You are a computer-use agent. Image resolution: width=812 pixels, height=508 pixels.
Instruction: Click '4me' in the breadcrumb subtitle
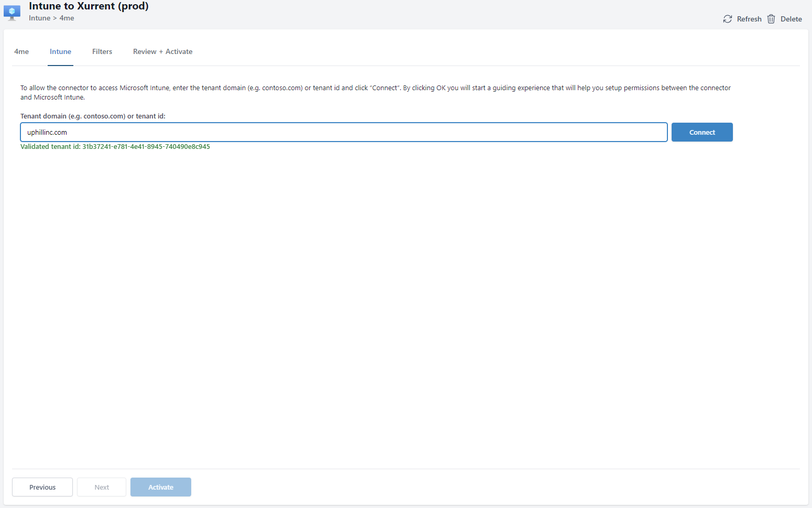point(67,18)
